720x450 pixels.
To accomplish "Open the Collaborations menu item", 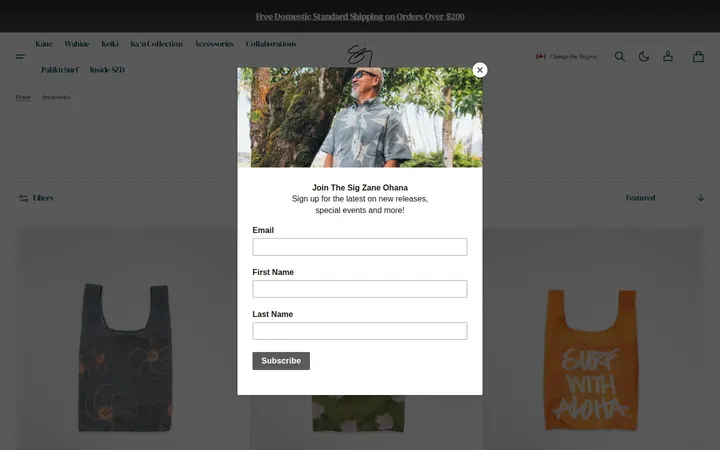I will (x=271, y=44).
